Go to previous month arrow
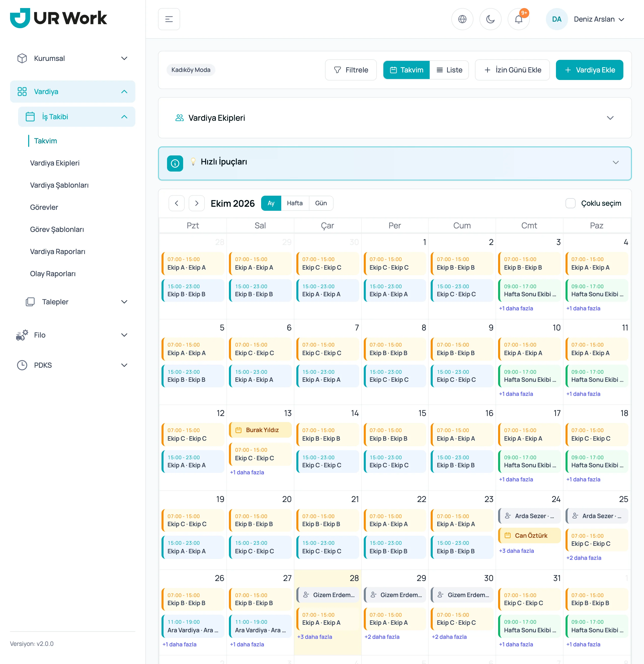This screenshot has width=644, height=664. [x=177, y=203]
